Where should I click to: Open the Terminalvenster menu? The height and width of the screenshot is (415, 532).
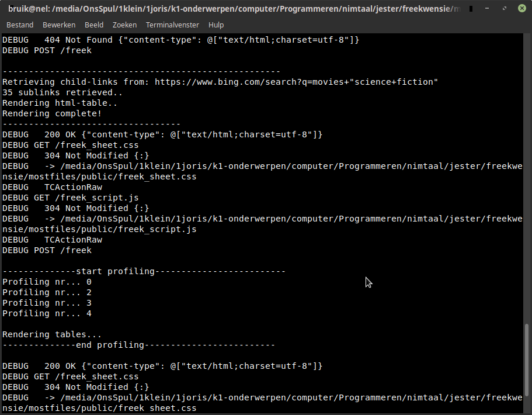click(x=172, y=25)
